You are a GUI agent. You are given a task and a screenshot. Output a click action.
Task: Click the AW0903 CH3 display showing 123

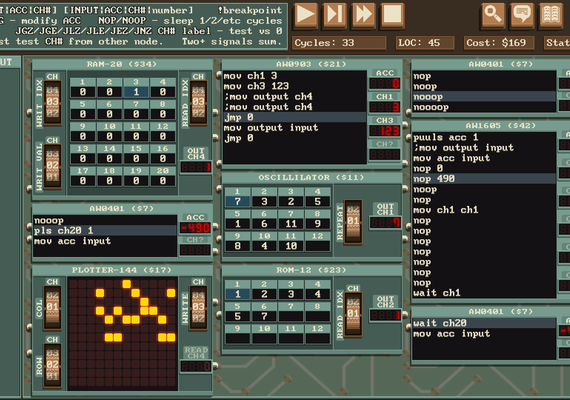(x=385, y=131)
